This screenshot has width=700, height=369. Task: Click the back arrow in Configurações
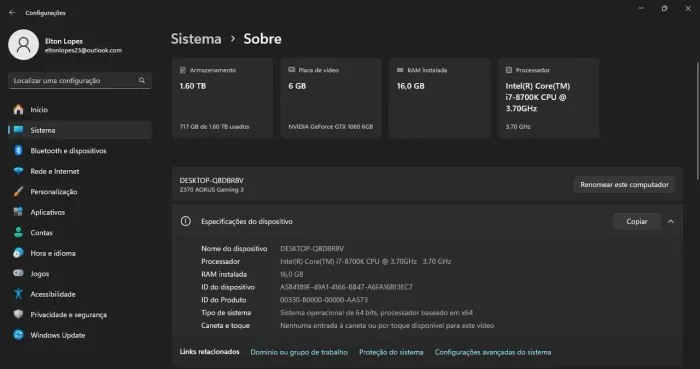point(12,12)
